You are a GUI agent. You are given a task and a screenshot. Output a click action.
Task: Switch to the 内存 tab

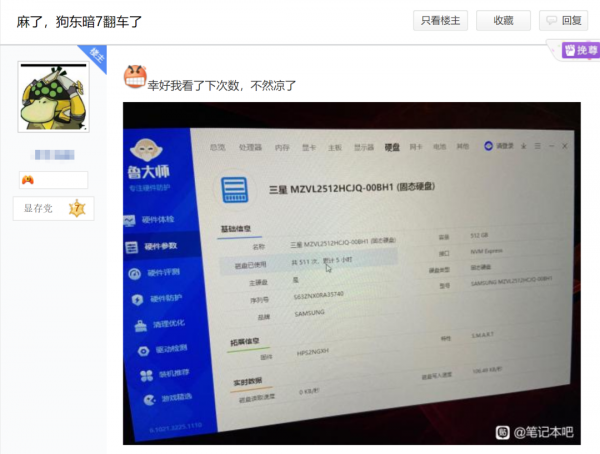click(282, 147)
